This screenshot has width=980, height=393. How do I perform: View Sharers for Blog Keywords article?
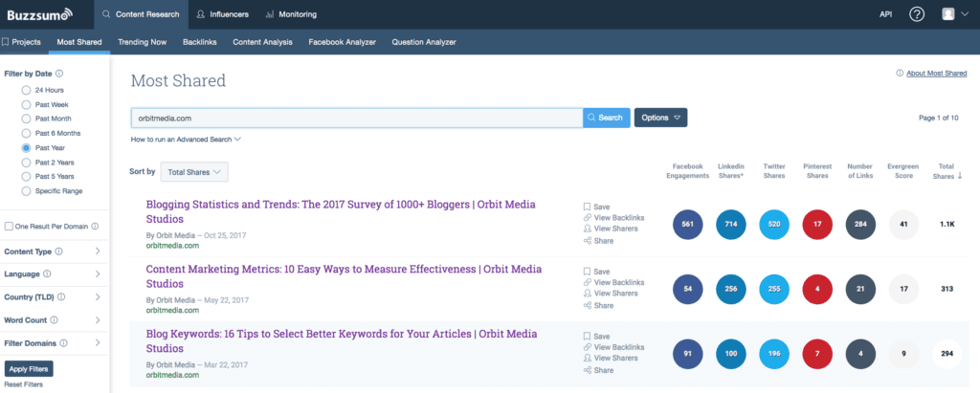point(611,358)
